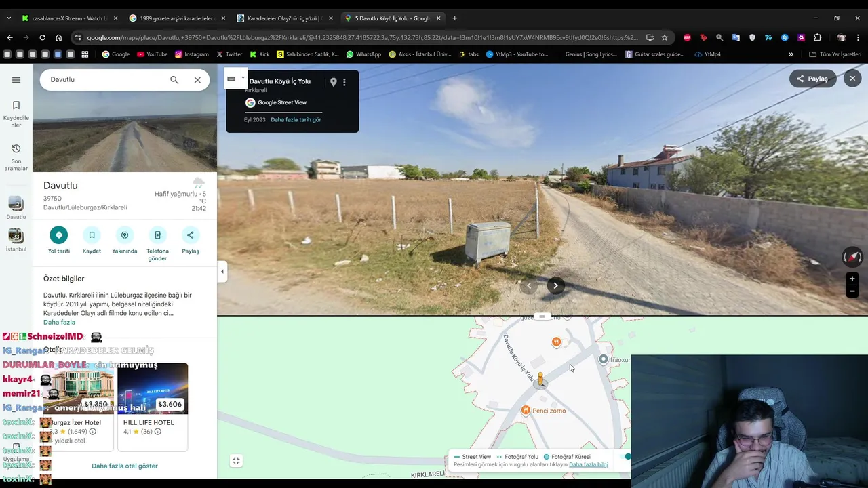
Task: Open bookmarks bar apps grid icon
Action: coord(85,54)
